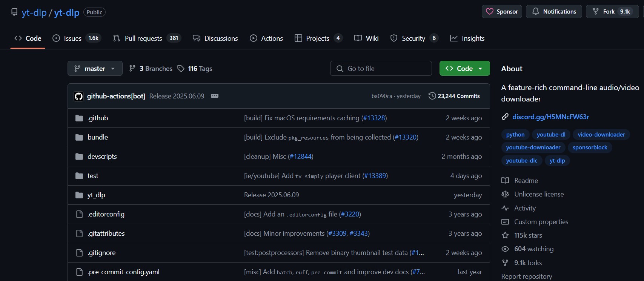Click the Release 2025.06.09 commit message
Viewport: 644px width, 281px height.
coord(177,96)
